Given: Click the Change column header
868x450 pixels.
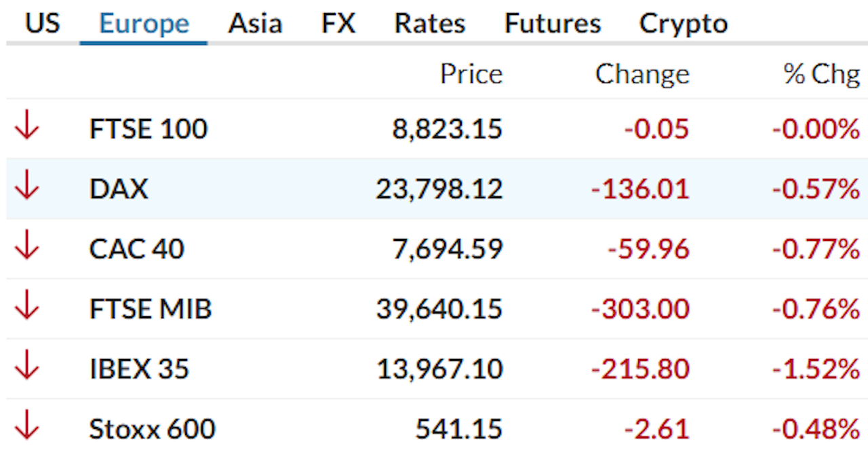Looking at the screenshot, I should (x=642, y=73).
